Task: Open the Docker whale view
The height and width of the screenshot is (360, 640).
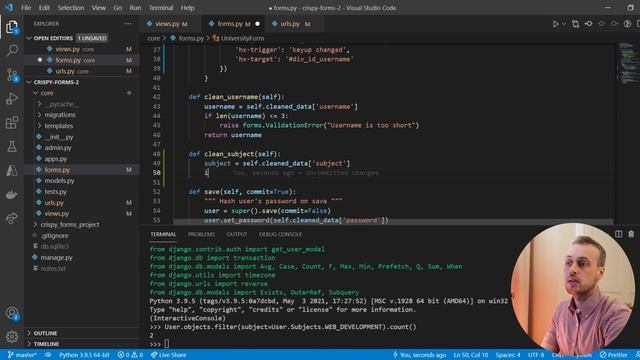Action: tap(12, 195)
